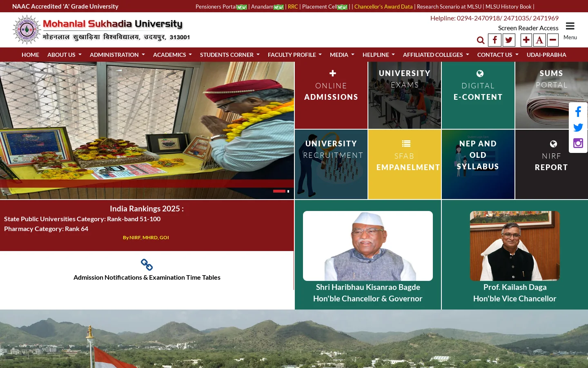Click Chancellor Haribhau Kisanrao Bagde photo

click(x=368, y=246)
